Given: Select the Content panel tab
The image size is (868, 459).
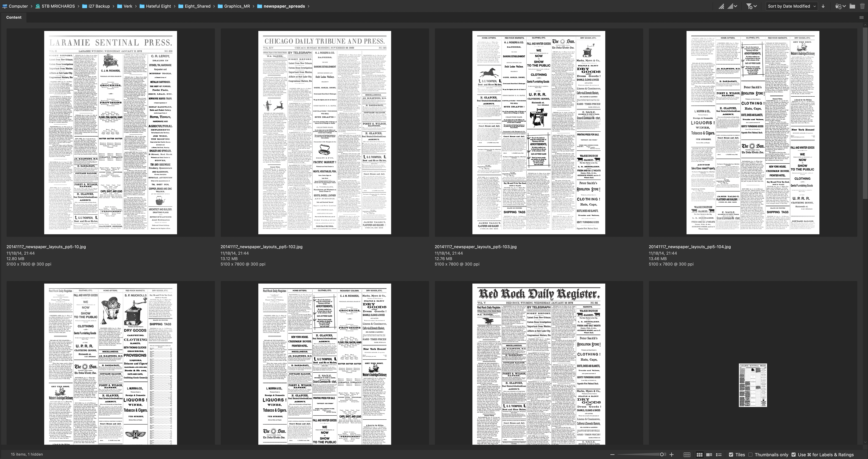Looking at the screenshot, I should [14, 17].
